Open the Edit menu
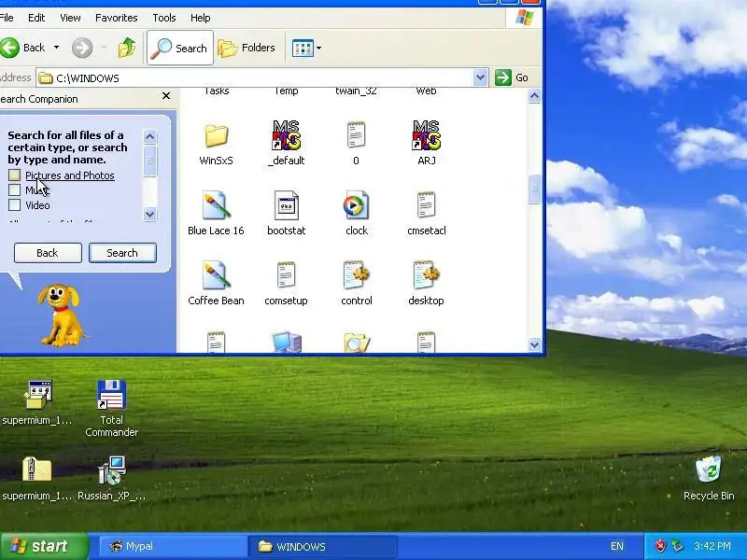The height and width of the screenshot is (560, 747). [36, 18]
